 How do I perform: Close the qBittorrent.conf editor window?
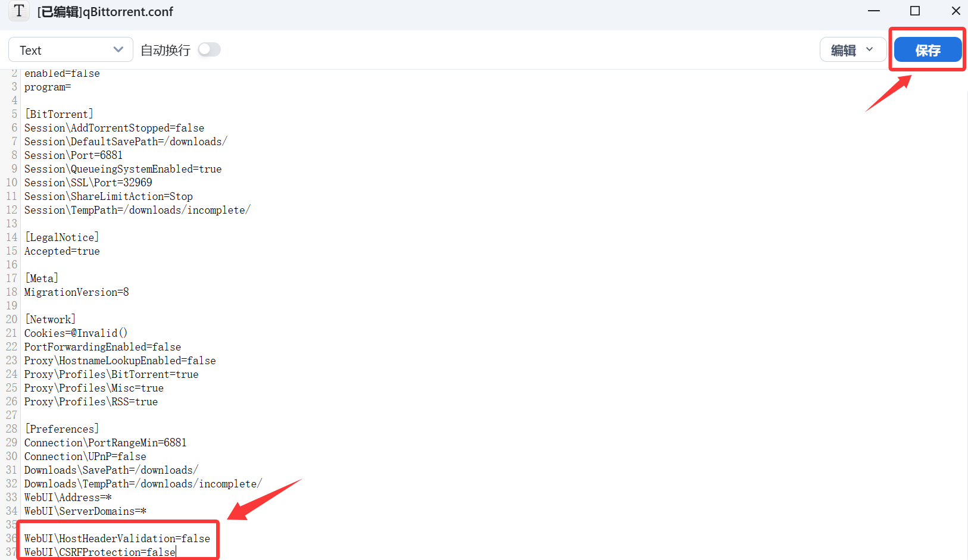955,11
